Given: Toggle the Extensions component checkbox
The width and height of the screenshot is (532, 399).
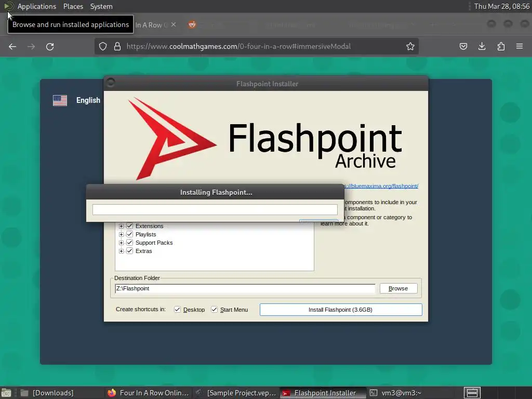Looking at the screenshot, I should (129, 226).
